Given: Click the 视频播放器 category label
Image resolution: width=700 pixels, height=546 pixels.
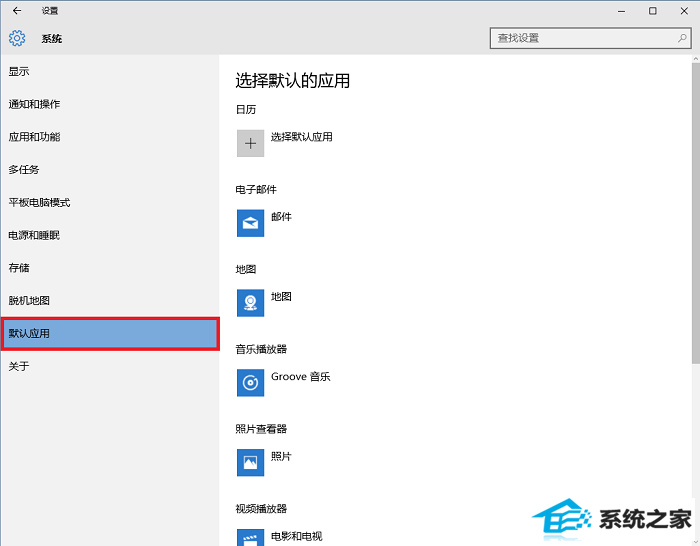Looking at the screenshot, I should [x=261, y=509].
